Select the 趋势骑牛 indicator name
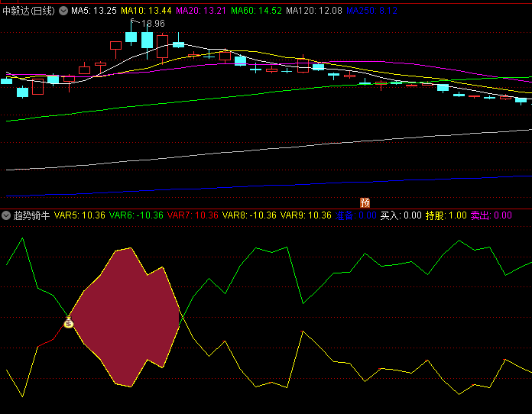This screenshot has height=414, width=532. [x=31, y=215]
